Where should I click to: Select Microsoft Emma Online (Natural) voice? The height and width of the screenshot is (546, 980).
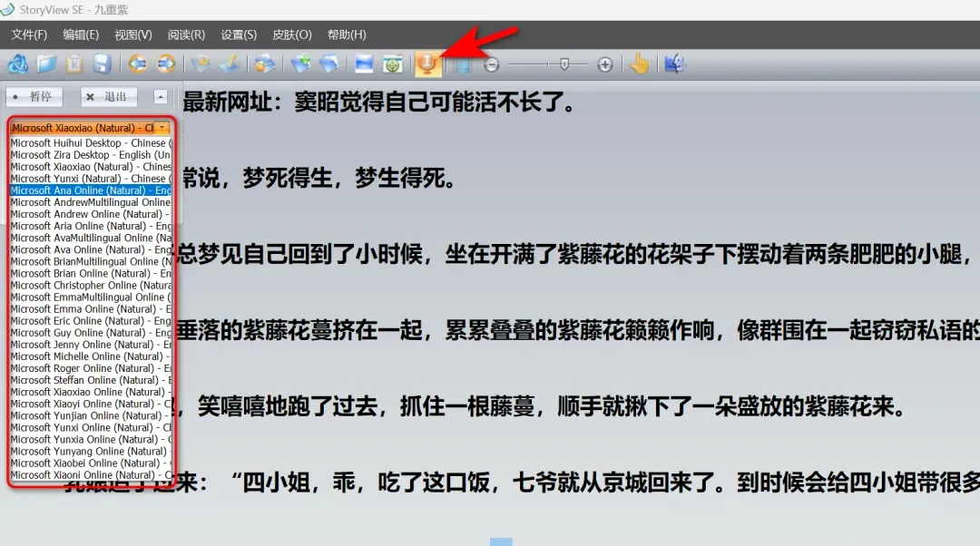pos(91,309)
